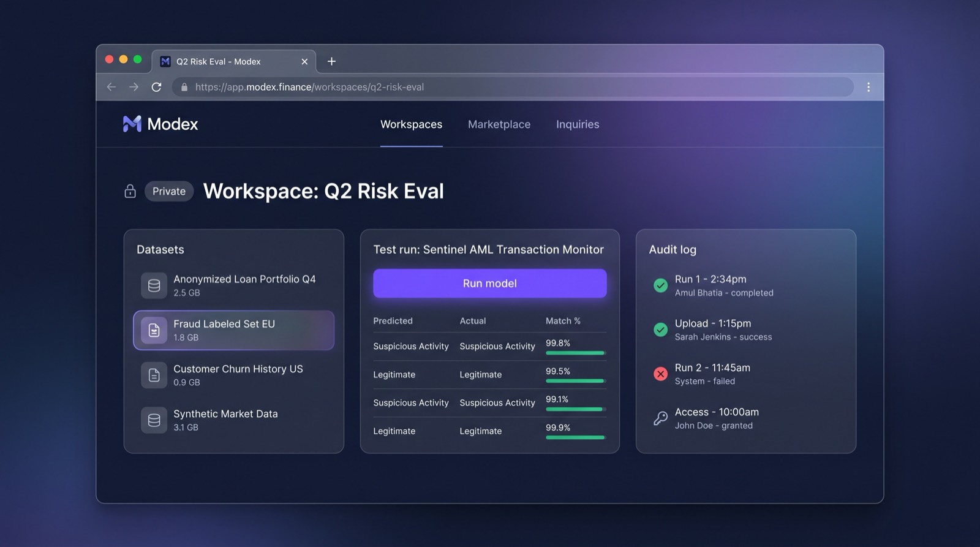Click 'Sarah Jenkins - success' text

coord(723,337)
